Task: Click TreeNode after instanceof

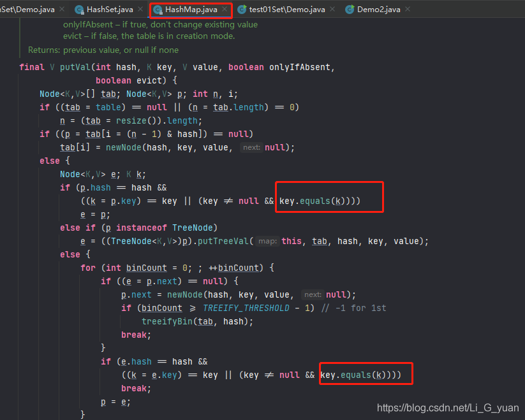Action: tap(193, 228)
